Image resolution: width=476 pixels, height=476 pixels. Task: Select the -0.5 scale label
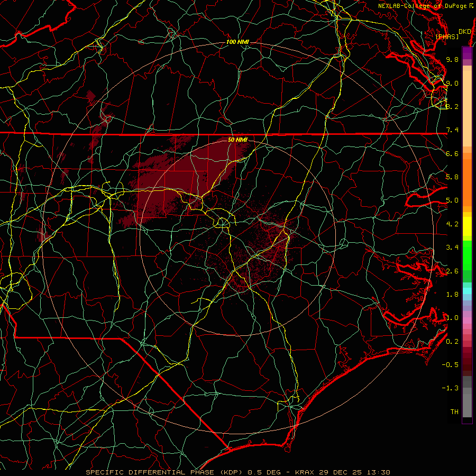click(x=450, y=365)
